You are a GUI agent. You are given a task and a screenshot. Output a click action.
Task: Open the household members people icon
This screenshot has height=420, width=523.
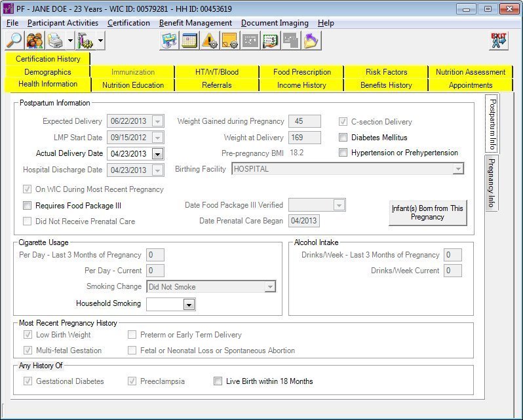click(x=35, y=41)
